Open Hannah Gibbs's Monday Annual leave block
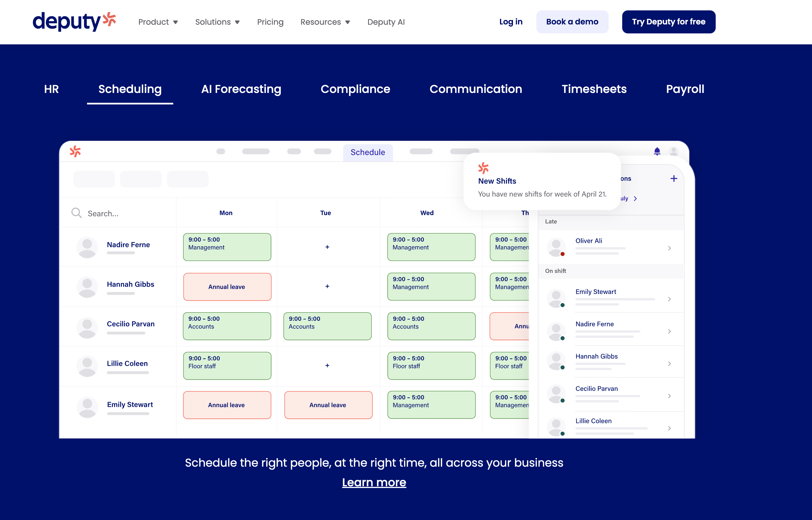Screen dimensions: 812x520 click(x=227, y=287)
